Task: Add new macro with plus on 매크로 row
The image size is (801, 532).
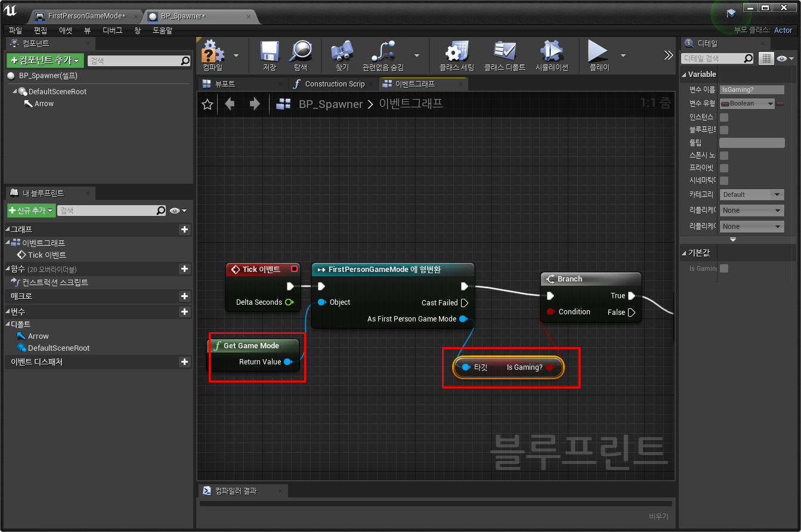Action: click(184, 296)
